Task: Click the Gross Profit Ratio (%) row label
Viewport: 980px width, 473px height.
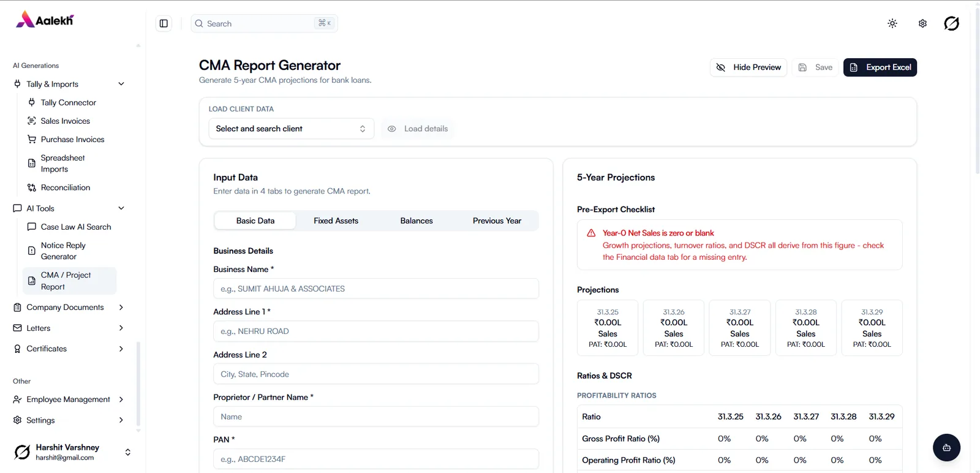Action: pos(620,439)
